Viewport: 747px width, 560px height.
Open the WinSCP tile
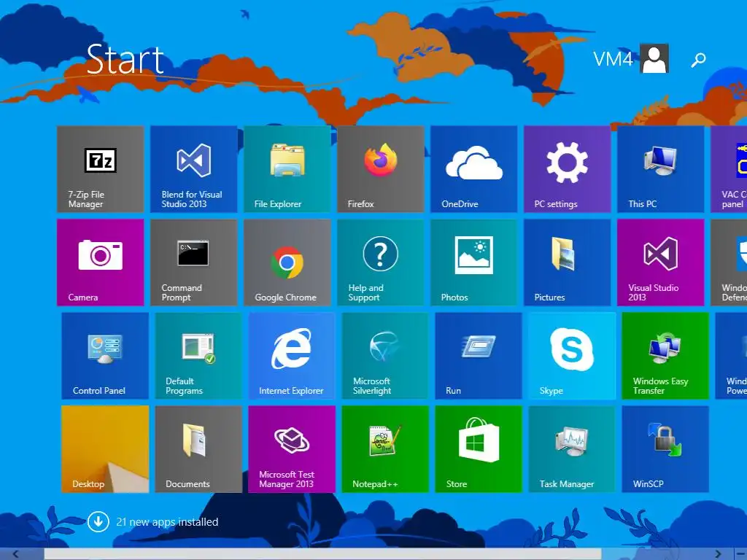(665, 448)
